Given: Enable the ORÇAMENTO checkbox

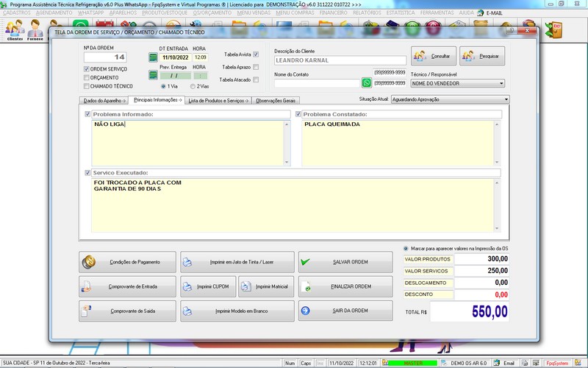Looking at the screenshot, I should coord(87,77).
